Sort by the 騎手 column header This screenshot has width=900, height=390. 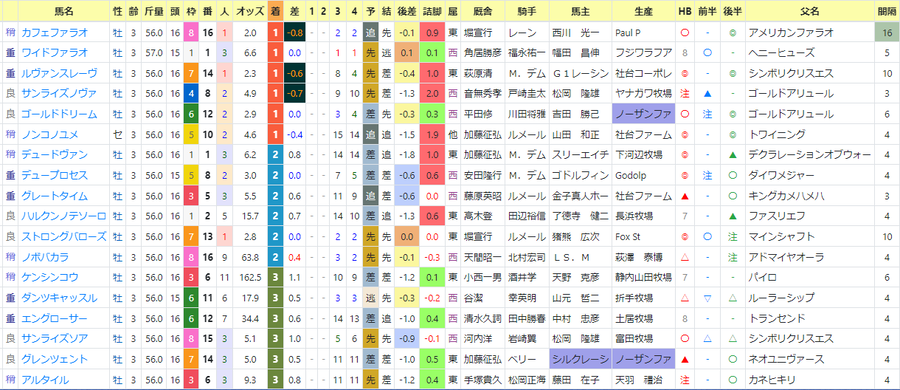pos(526,11)
